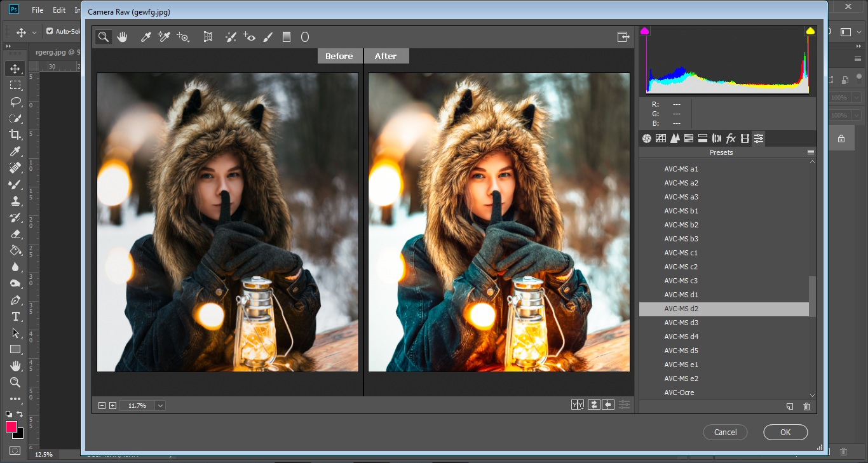The image size is (868, 463).
Task: Pick the Graduated Filter tool
Action: click(x=287, y=37)
